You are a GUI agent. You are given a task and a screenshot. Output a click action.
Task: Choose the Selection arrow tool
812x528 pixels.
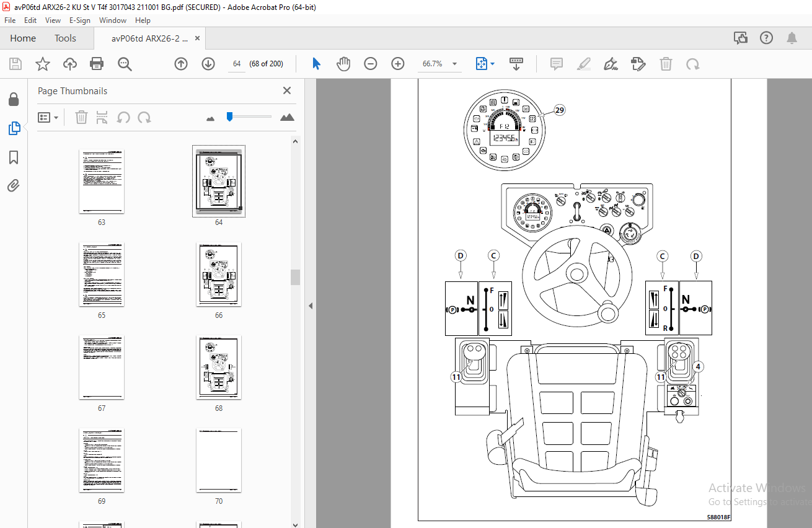316,64
